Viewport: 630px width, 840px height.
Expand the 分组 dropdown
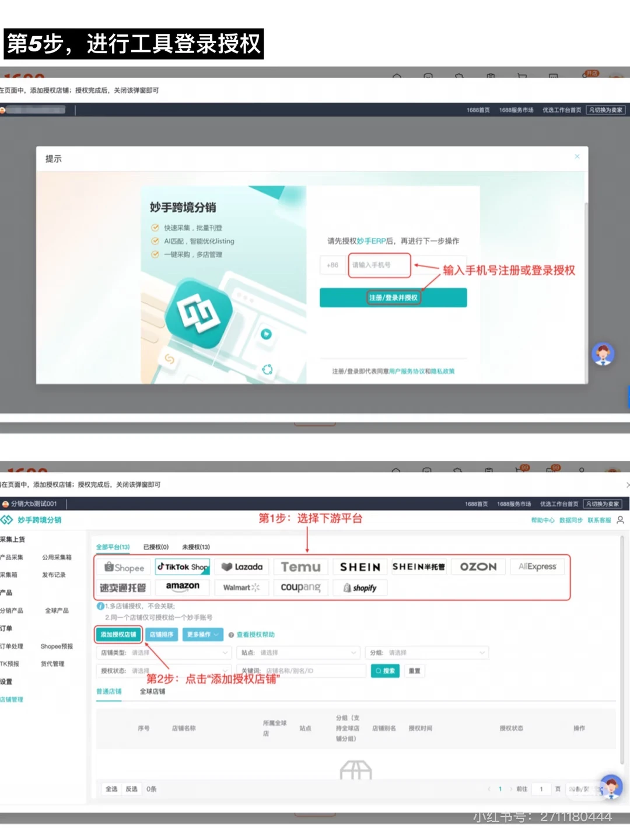click(x=427, y=653)
